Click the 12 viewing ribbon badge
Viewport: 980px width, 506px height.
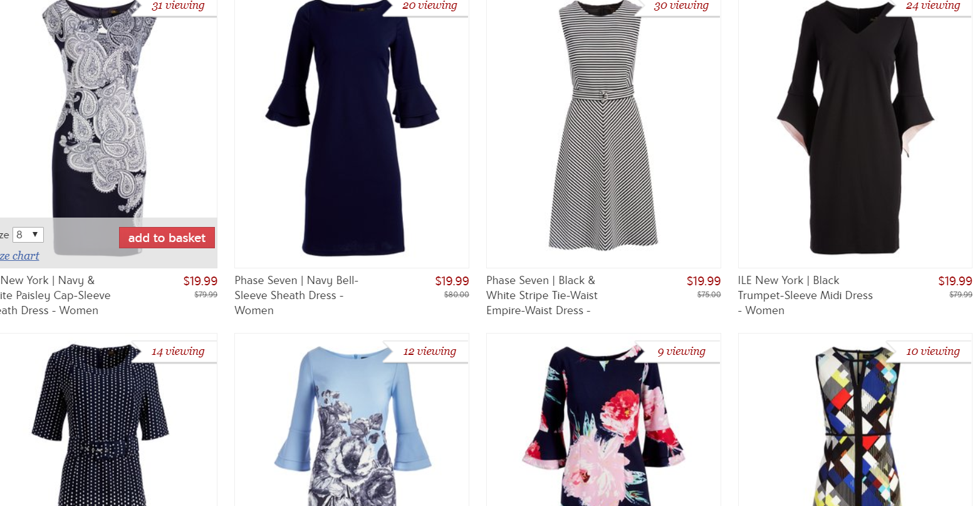pos(426,352)
